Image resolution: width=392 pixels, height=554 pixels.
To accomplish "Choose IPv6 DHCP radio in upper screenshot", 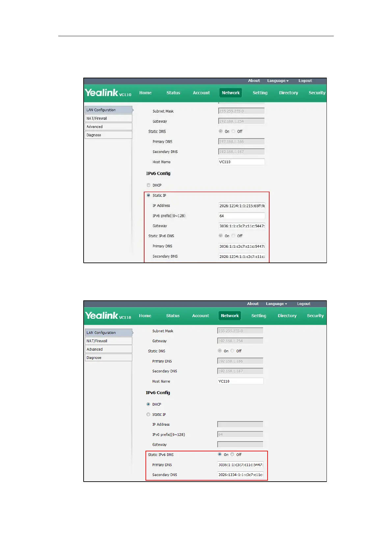I will click(148, 185).
